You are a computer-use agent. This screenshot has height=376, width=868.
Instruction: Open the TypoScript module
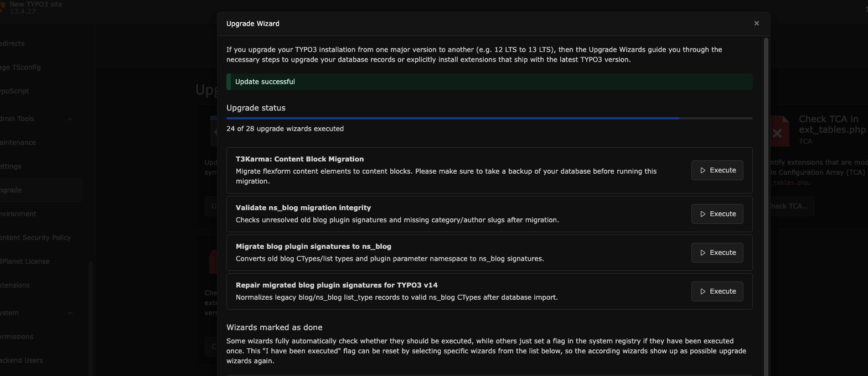(x=14, y=91)
